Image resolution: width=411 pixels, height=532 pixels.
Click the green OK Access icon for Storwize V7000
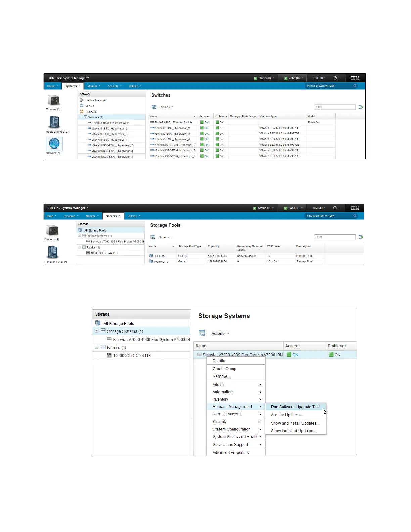(289, 355)
